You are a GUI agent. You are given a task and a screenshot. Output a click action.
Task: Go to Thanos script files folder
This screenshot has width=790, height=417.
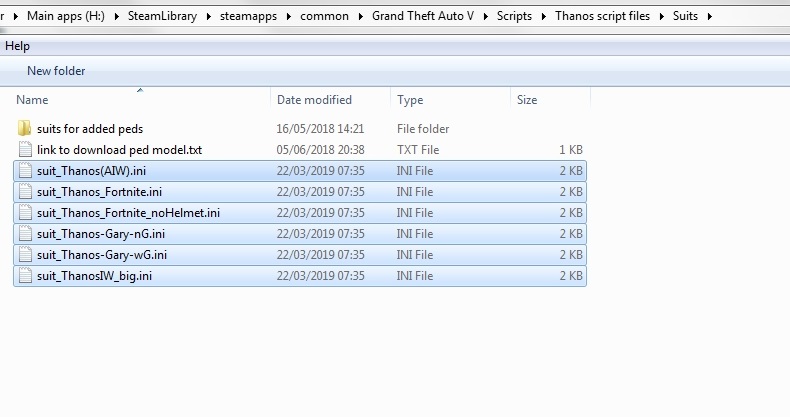pos(603,16)
